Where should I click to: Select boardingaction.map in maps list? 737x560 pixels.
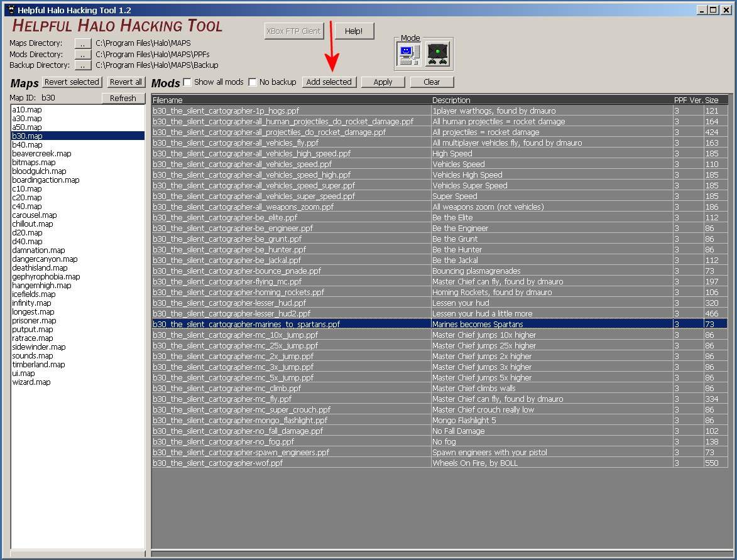coord(78,180)
